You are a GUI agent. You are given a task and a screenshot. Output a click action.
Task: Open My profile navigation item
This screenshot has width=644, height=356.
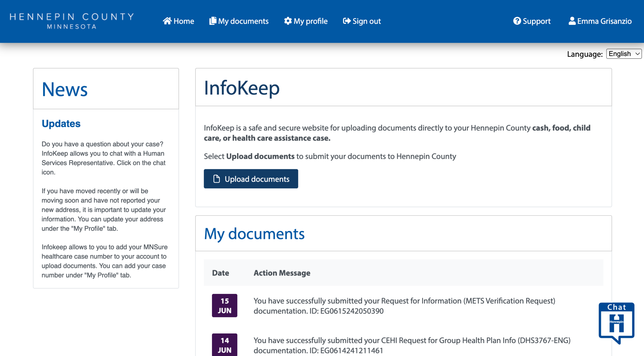tap(311, 21)
